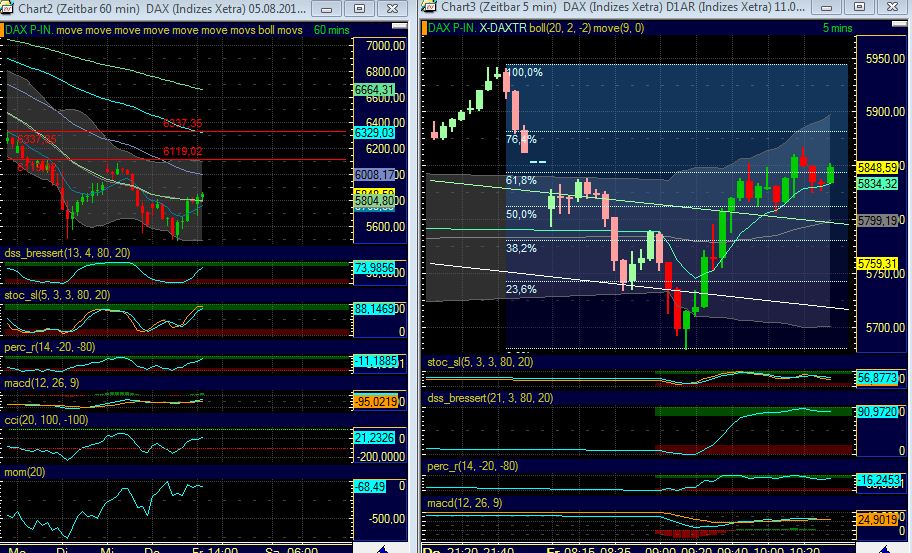Click the X-DAXTR label in Chart3
Image resolution: width=912 pixels, height=553 pixels.
coord(503,27)
